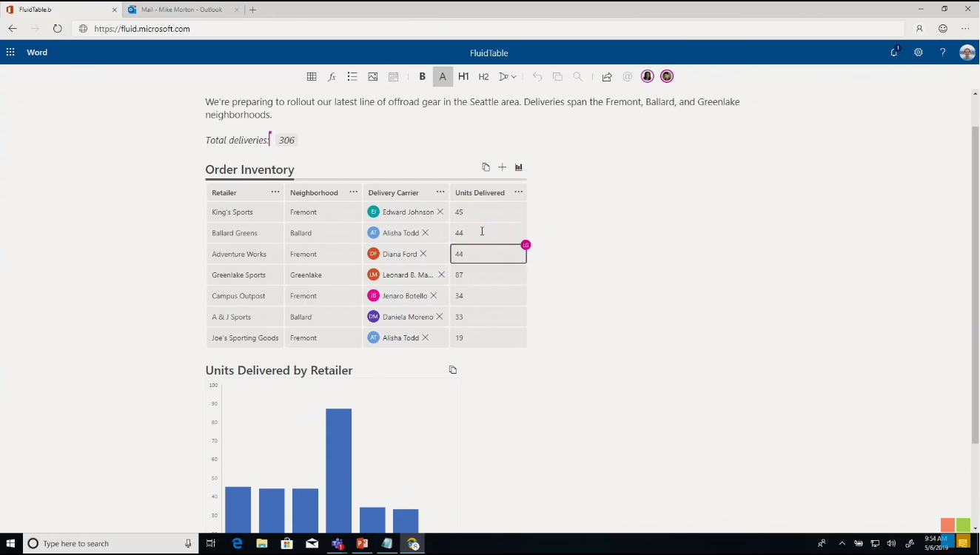
Task: Open the Word app launcher waffle menu
Action: pyautogui.click(x=10, y=53)
